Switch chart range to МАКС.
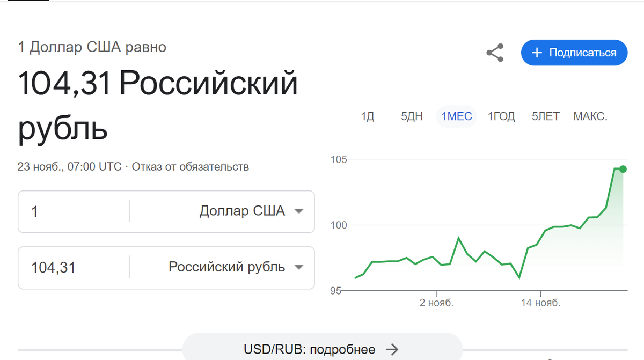Image resolution: width=644 pixels, height=360 pixels. [x=590, y=116]
